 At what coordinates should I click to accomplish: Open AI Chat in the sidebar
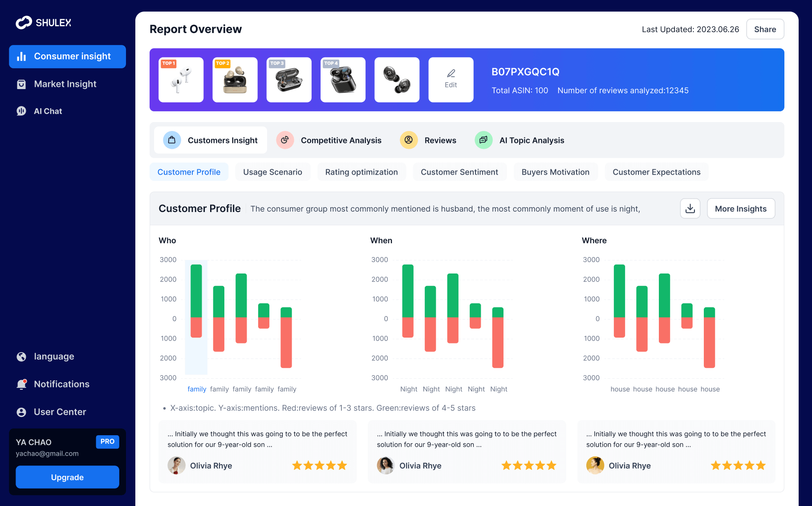(x=48, y=111)
